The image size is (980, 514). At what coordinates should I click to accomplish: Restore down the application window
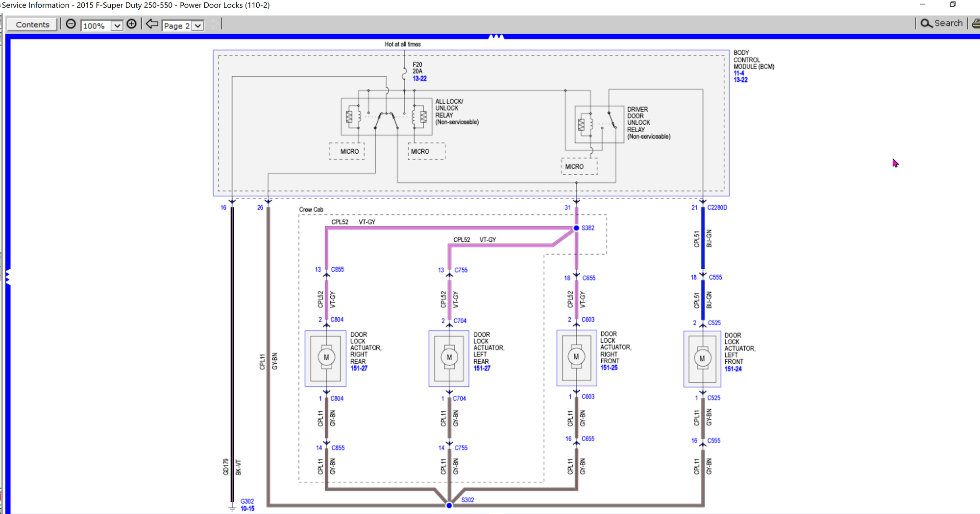pyautogui.click(x=953, y=4)
